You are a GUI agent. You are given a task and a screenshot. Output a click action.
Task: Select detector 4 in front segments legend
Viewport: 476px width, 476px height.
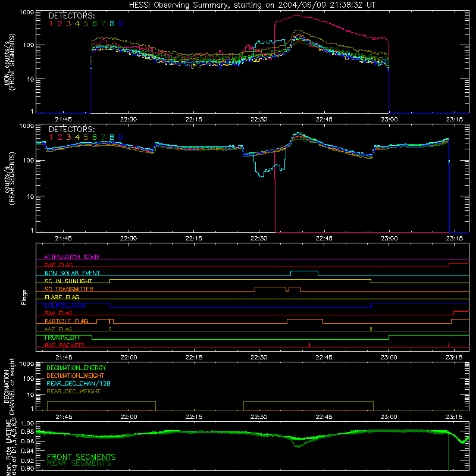[77, 24]
